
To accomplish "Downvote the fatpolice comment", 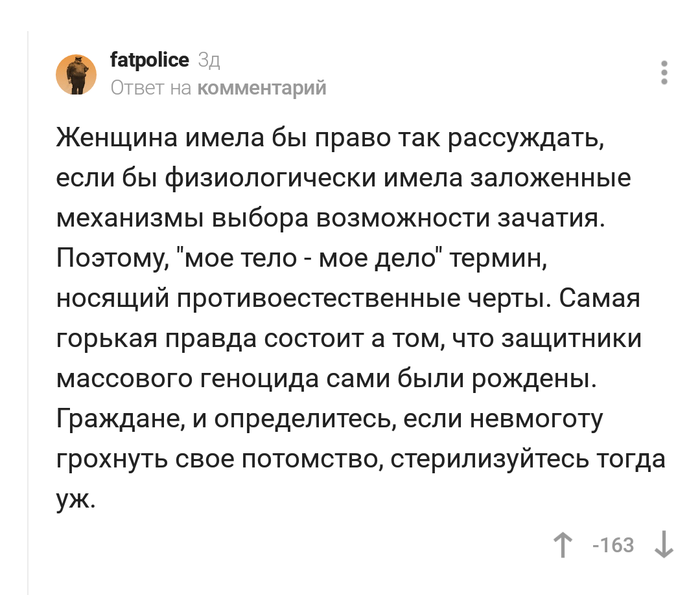I will click(662, 545).
